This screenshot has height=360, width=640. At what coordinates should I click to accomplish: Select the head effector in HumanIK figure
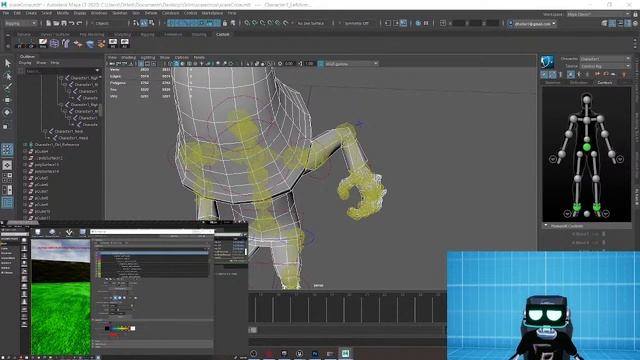587,99
